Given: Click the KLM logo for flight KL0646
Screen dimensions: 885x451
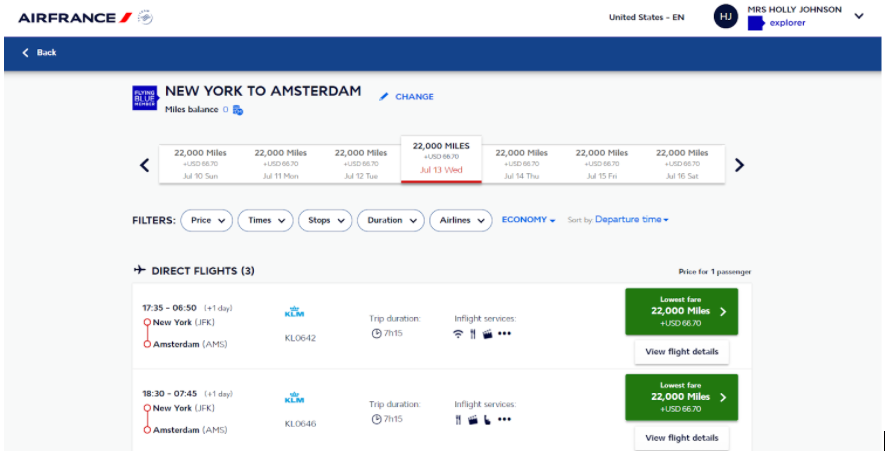Looking at the screenshot, I should (294, 398).
